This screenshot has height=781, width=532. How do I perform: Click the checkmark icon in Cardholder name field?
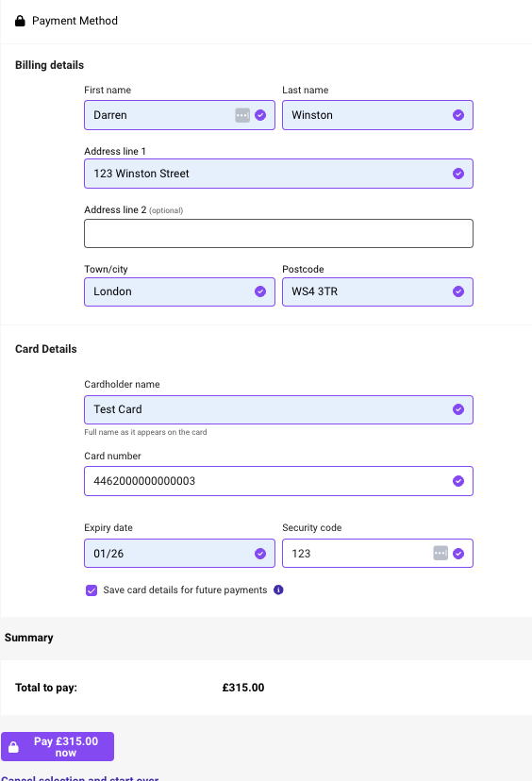point(458,409)
